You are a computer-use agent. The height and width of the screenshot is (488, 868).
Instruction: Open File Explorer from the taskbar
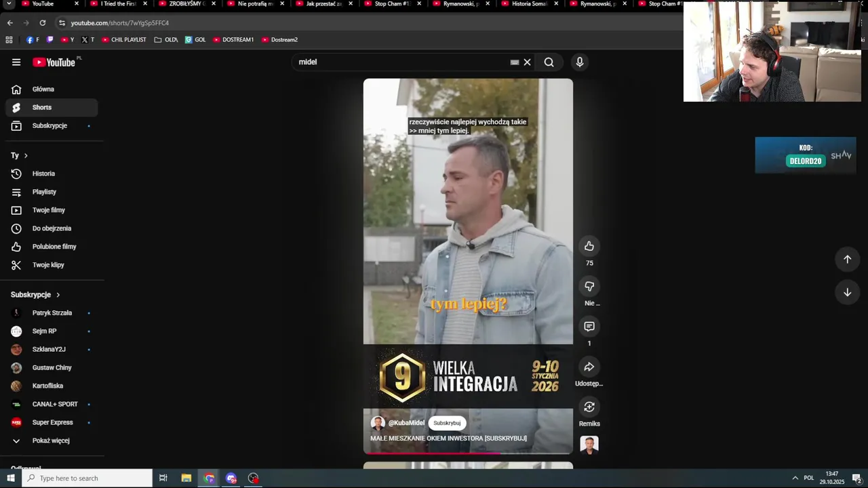186,478
